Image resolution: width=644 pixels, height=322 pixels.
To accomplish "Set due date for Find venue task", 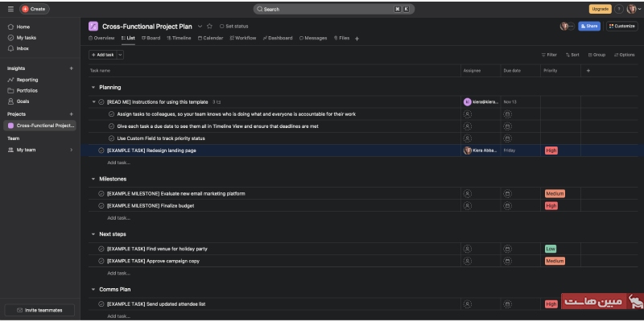I will (507, 250).
